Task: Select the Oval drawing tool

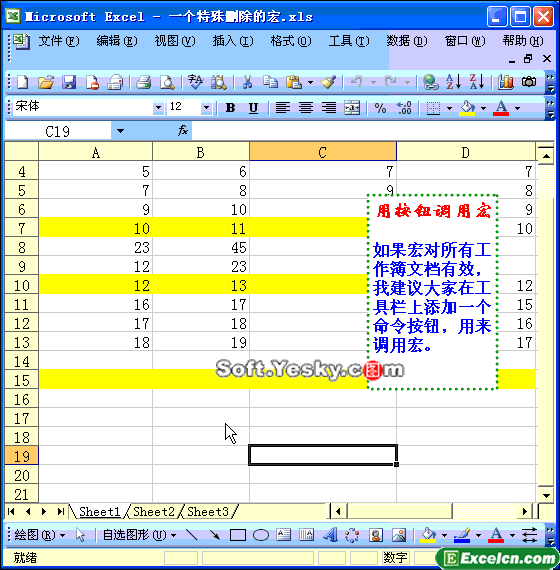Action: (260, 535)
